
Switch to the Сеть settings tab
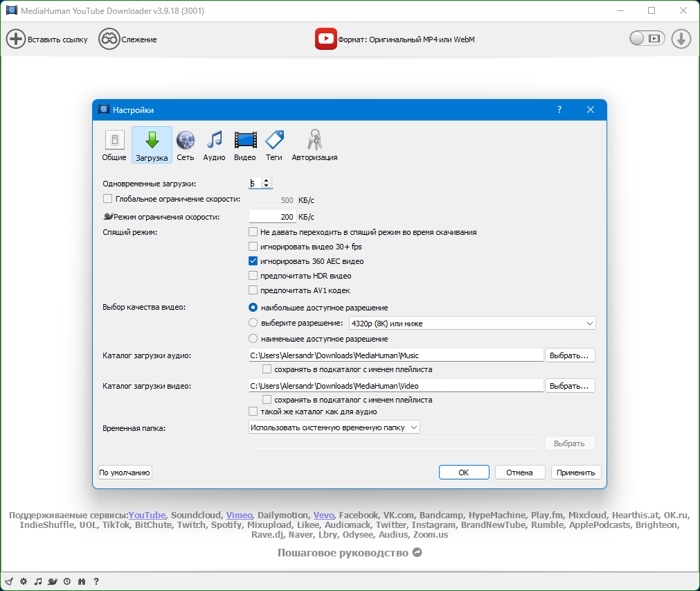[x=185, y=145]
